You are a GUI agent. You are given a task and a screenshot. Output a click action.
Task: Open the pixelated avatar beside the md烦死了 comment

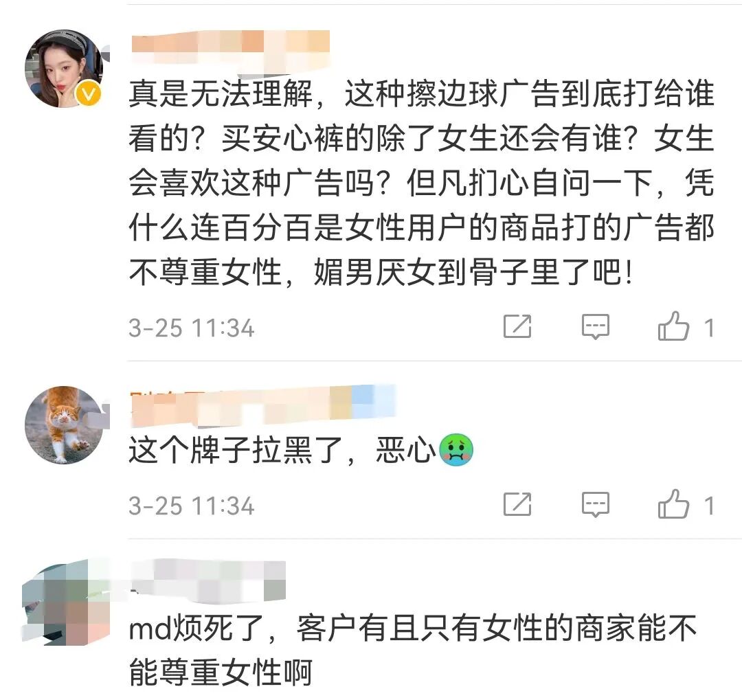[66, 602]
